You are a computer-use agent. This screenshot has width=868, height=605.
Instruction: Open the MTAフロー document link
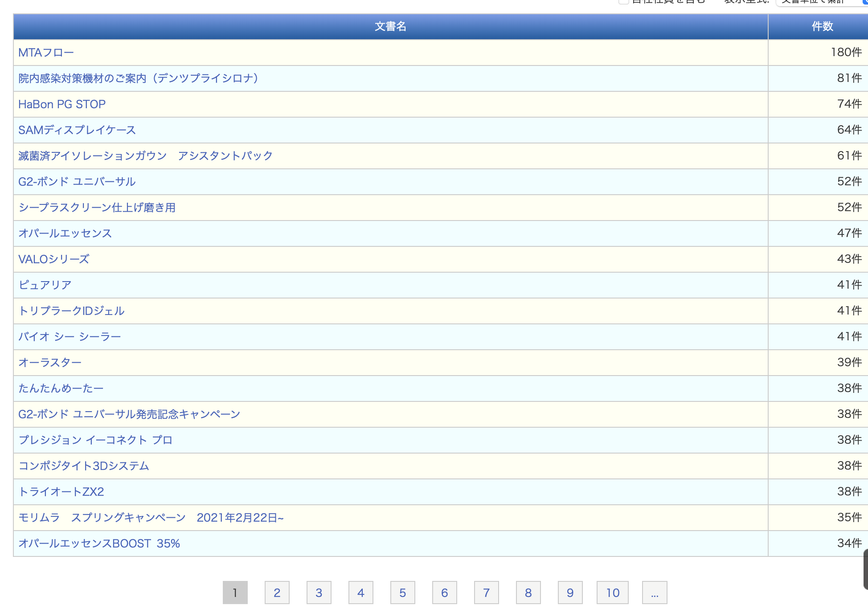pos(46,53)
